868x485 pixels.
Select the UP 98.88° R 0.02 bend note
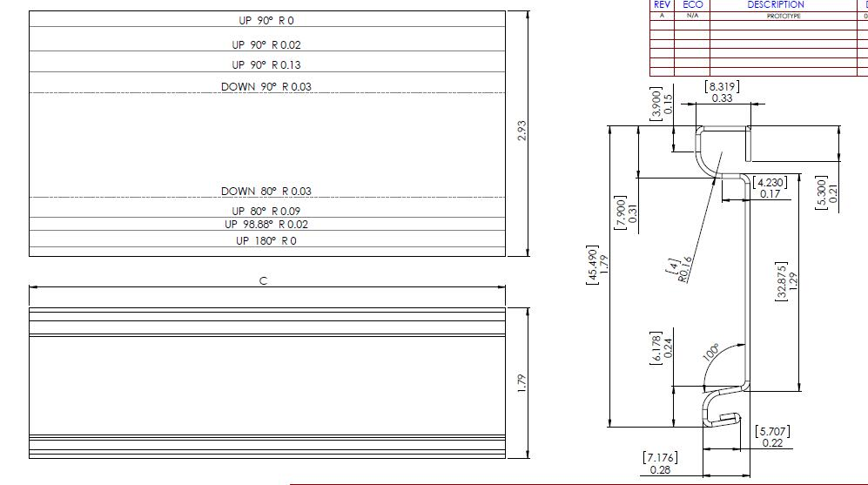266,225
